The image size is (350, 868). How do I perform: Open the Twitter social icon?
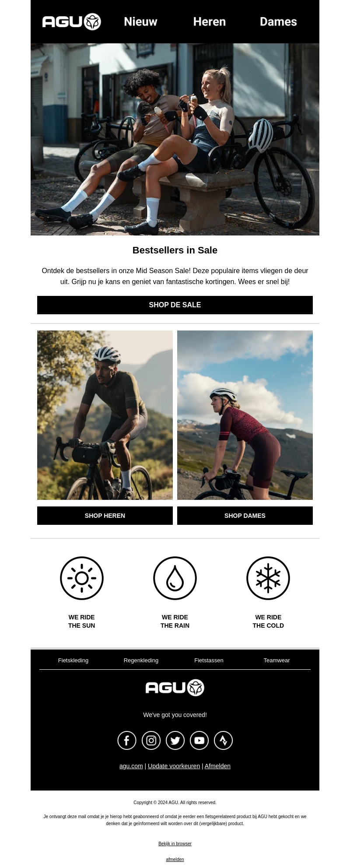pos(175,740)
